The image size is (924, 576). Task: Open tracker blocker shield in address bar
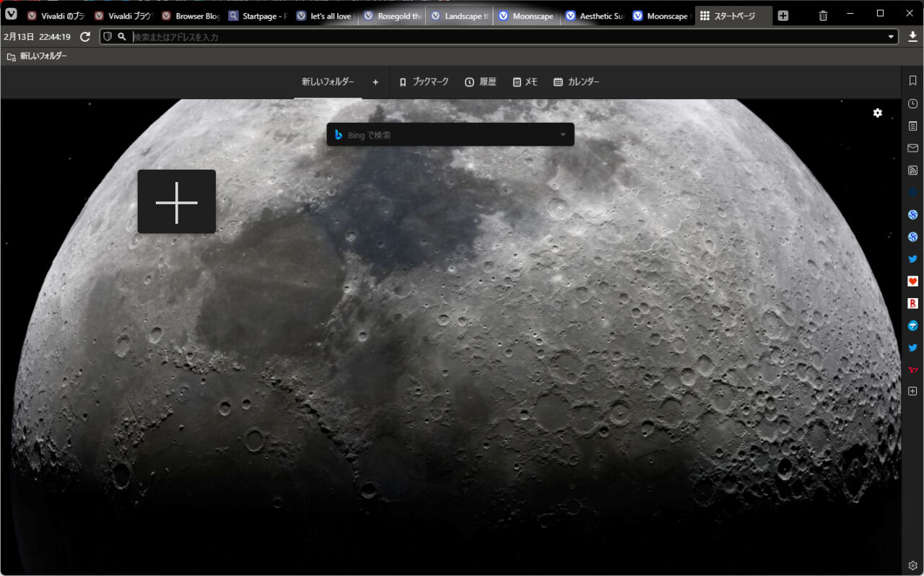click(108, 37)
